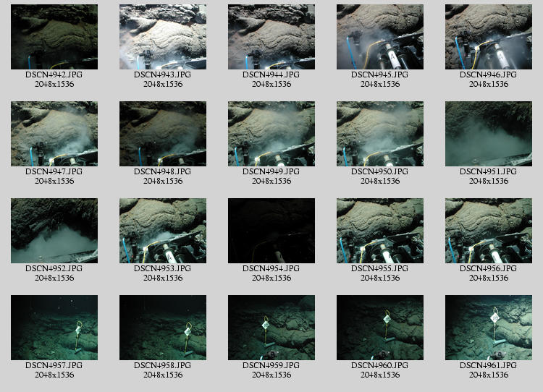543x392 pixels.
Task: Select the cloudy thumbnail DSCN4951.JPG
Action: click(489, 134)
